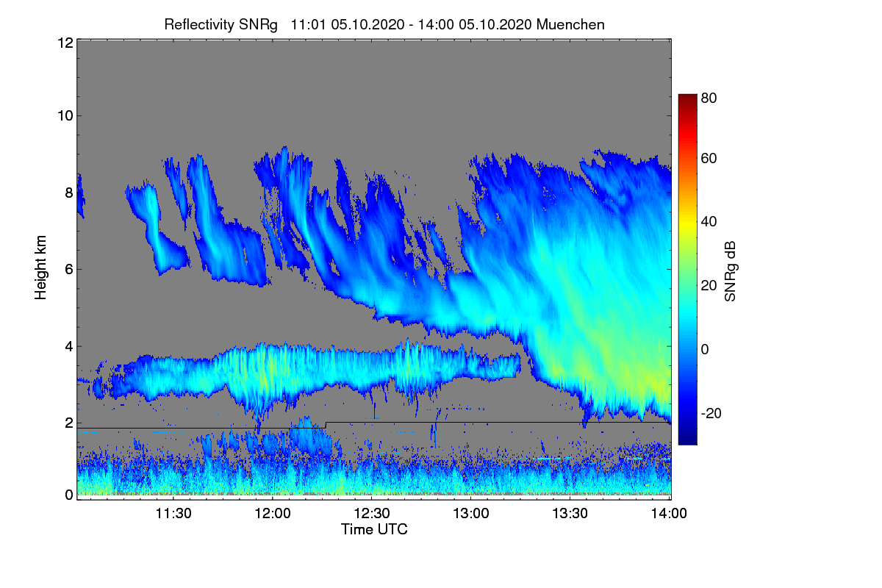Click the 'Height km' axis label
882x588 pixels.
[x=41, y=268]
